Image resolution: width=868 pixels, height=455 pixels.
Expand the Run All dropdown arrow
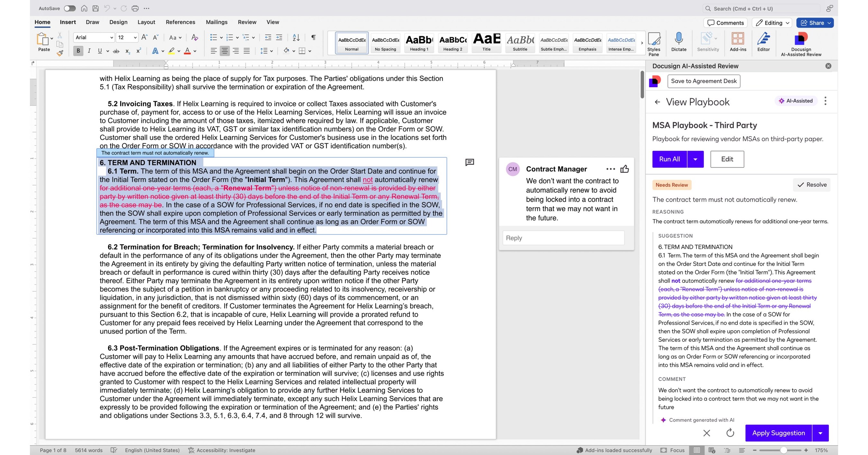click(x=695, y=159)
